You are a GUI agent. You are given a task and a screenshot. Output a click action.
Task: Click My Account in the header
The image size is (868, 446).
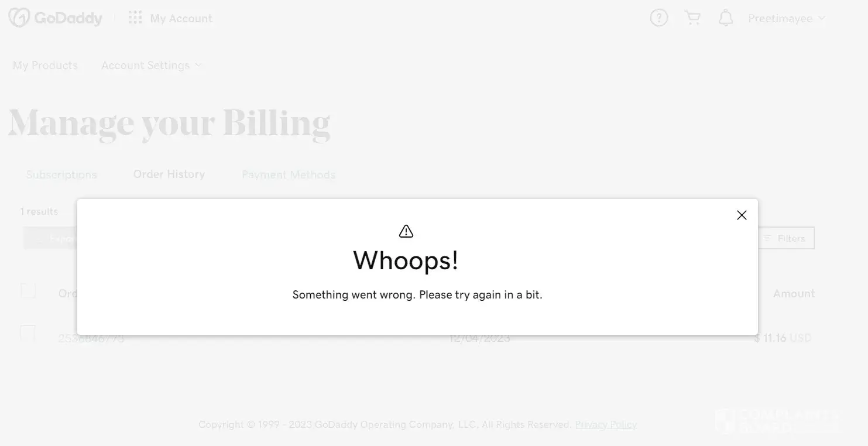click(181, 18)
